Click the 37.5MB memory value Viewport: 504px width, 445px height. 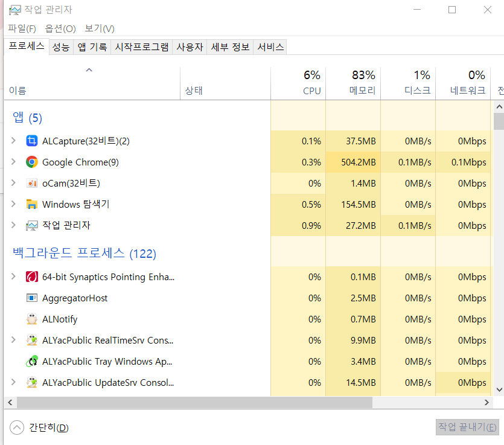pos(360,141)
